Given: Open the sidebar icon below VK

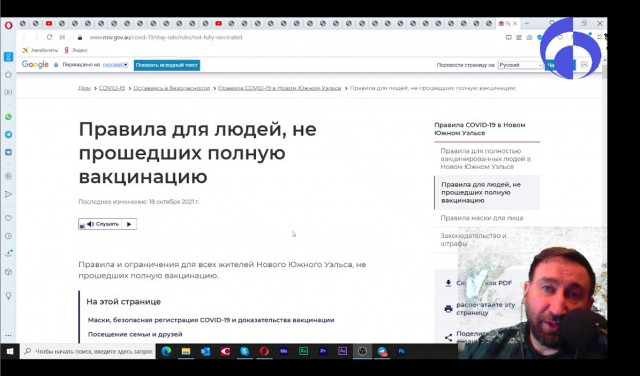Looking at the screenshot, I should click(x=8, y=176).
